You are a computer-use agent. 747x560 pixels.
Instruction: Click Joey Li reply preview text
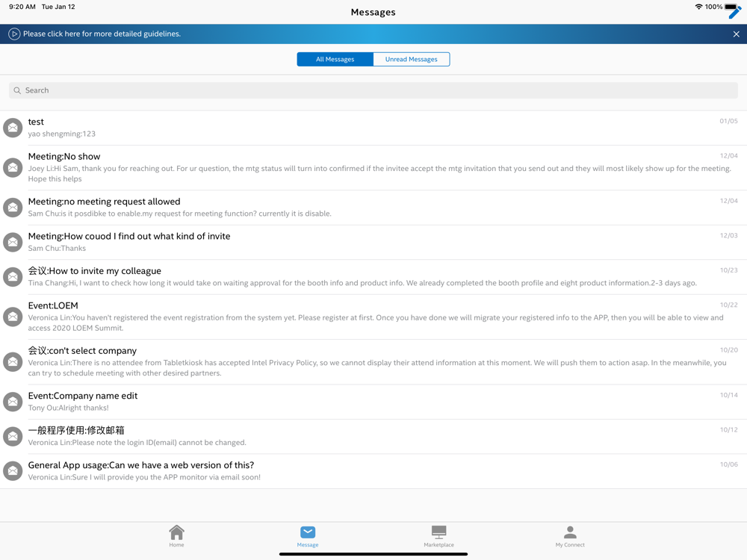(x=379, y=173)
